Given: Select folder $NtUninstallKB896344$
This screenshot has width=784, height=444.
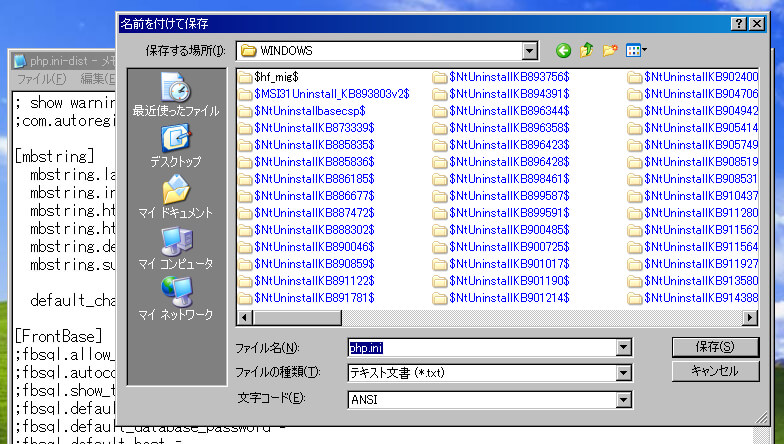Looking at the screenshot, I should coord(502,111).
